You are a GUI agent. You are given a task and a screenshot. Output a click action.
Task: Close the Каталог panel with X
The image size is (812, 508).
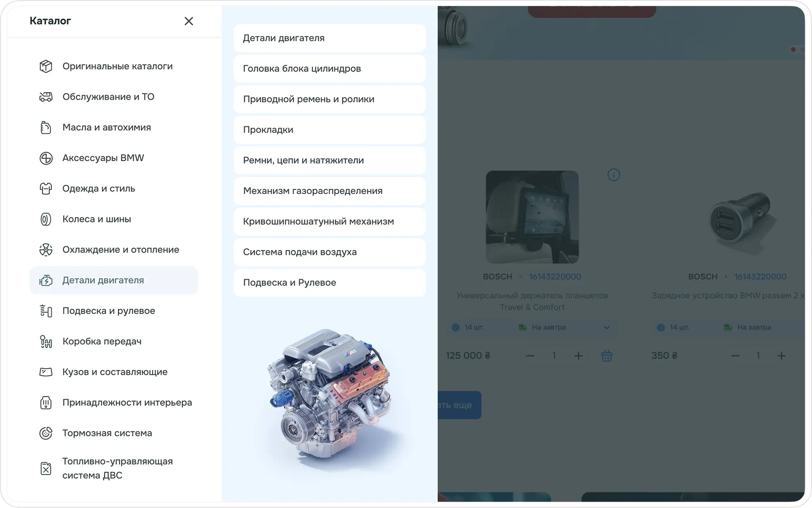tap(189, 21)
